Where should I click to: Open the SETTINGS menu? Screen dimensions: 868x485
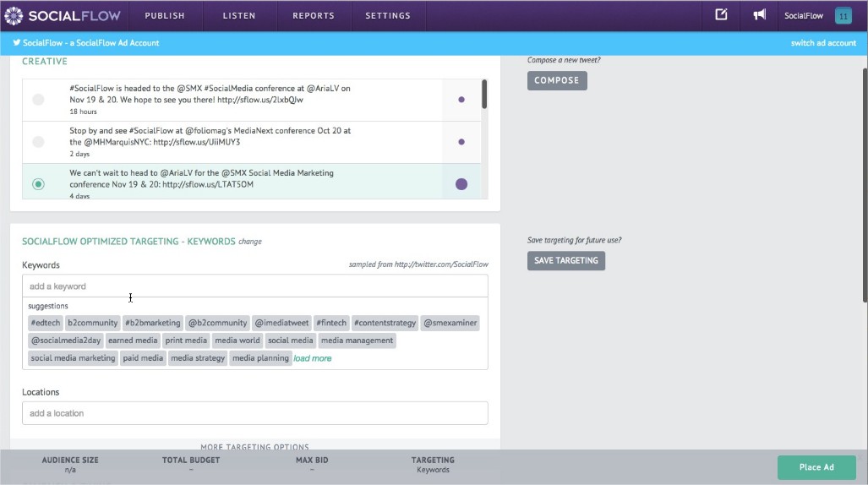coord(388,15)
